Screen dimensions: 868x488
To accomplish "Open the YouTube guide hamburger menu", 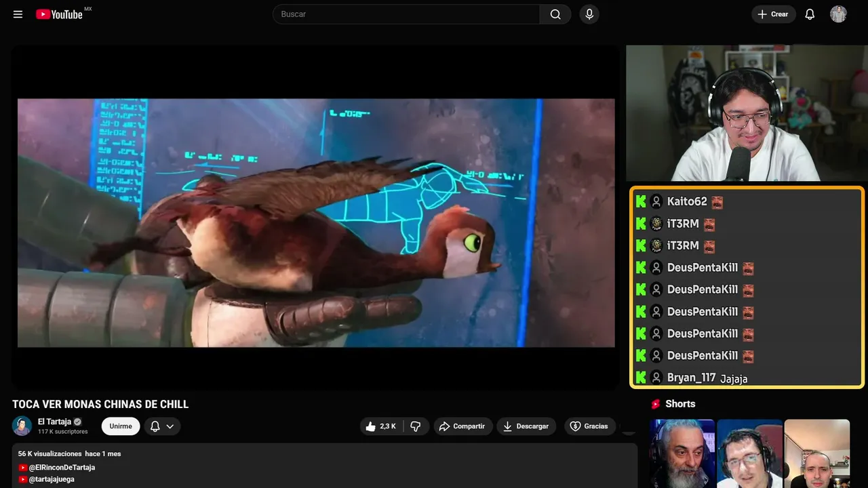I will pyautogui.click(x=18, y=14).
